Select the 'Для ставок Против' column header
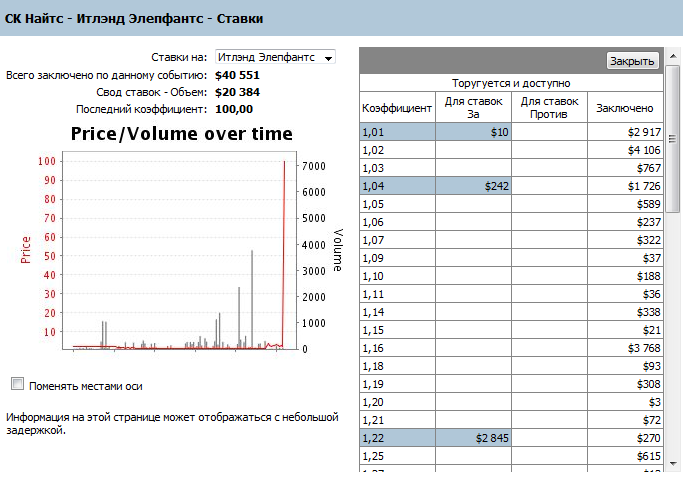This screenshot has width=683, height=481. click(x=550, y=108)
